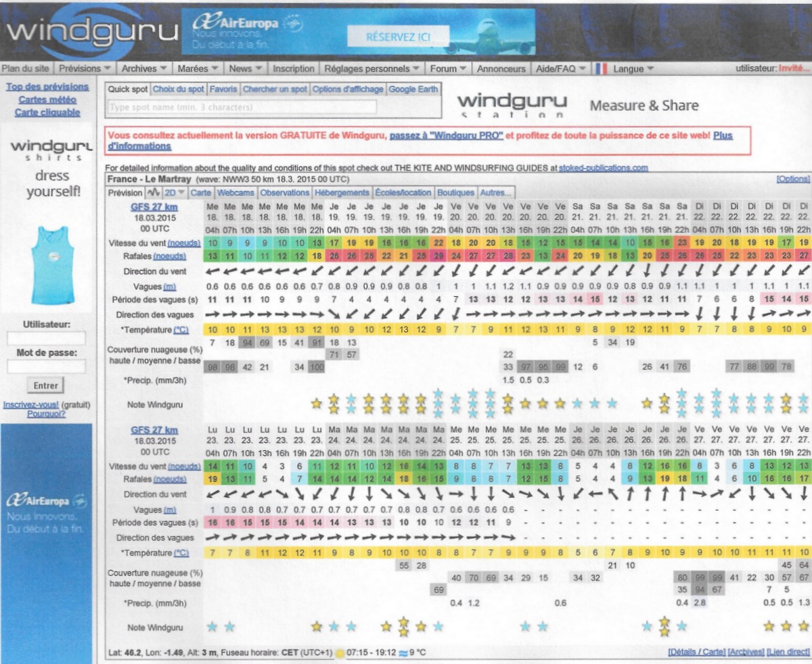Expand the 2D view dropdown tab
The width and height of the screenshot is (812, 664).
[x=175, y=193]
